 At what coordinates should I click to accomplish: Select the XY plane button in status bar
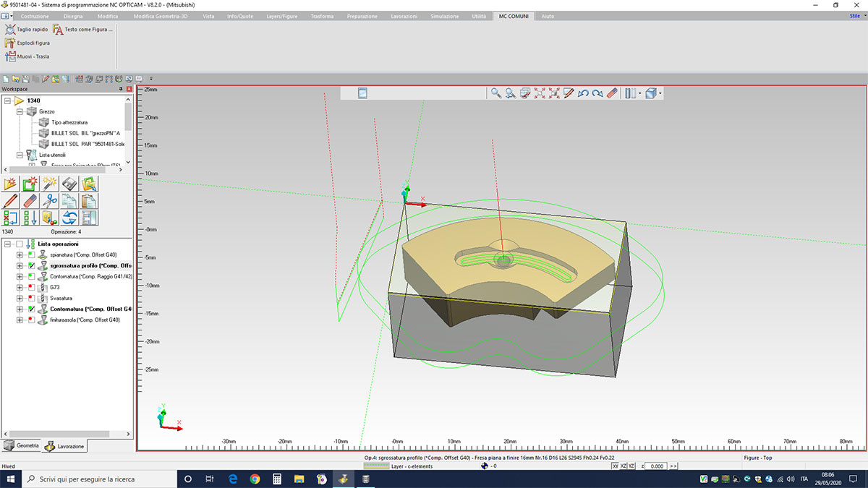coord(616,466)
